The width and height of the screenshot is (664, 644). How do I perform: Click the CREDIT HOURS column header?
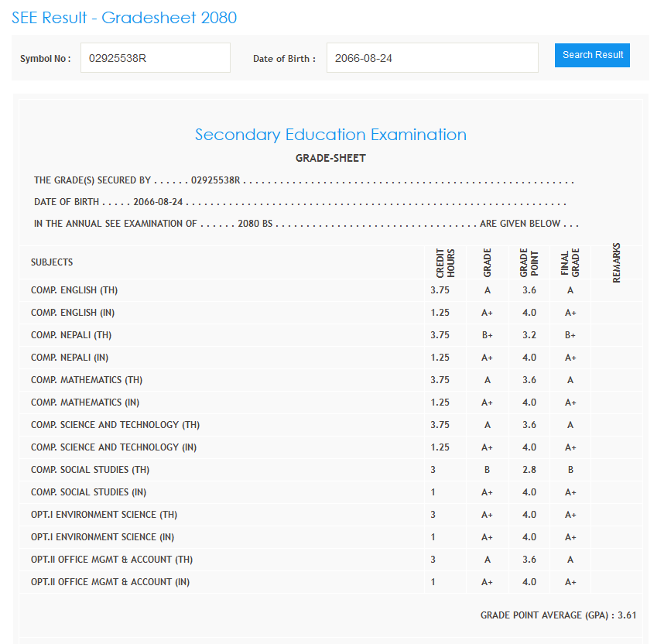[446, 263]
